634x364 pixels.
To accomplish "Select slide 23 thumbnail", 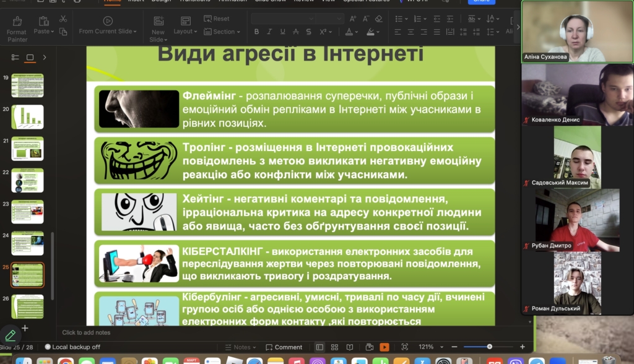I will 27,212.
